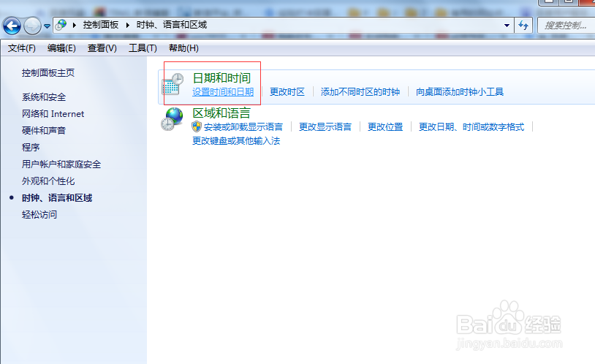
Task: Click the 区域和语言 globe icon
Action: pos(173,119)
